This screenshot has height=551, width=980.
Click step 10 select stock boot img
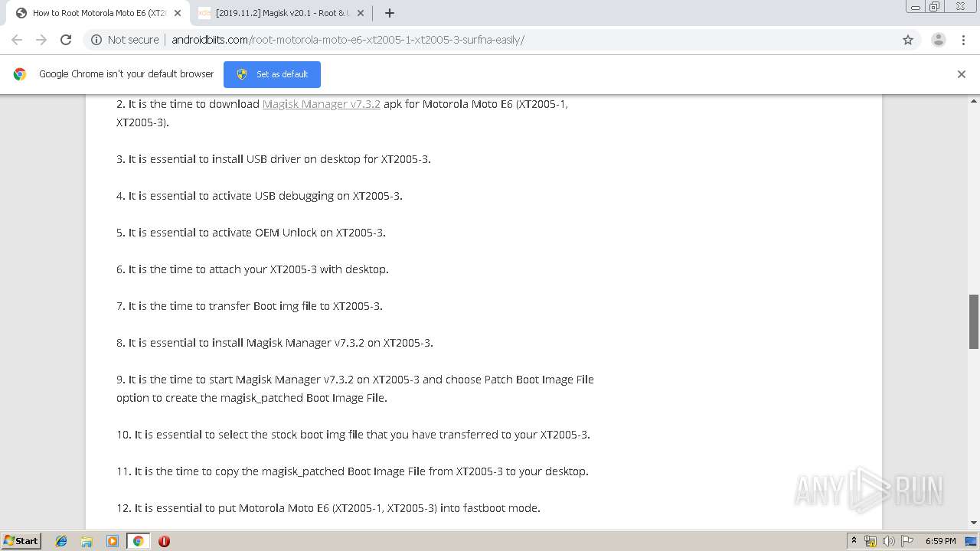(353, 435)
